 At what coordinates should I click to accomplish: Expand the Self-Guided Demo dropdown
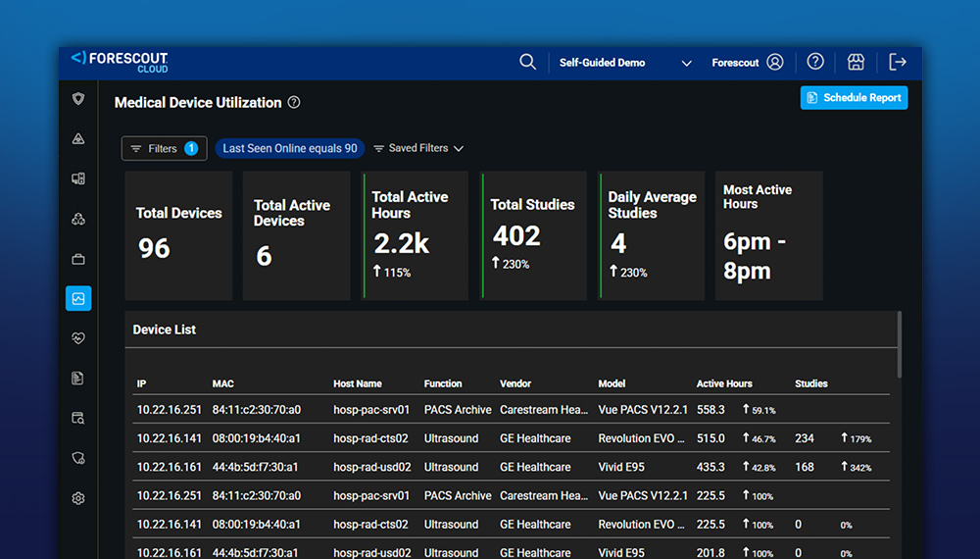(686, 63)
